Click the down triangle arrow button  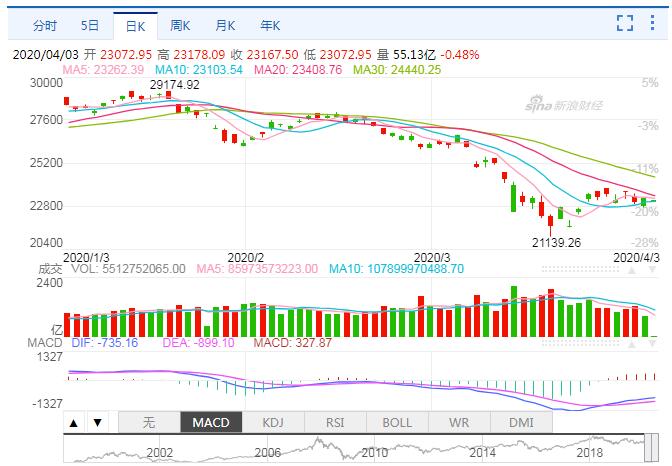[x=97, y=423]
